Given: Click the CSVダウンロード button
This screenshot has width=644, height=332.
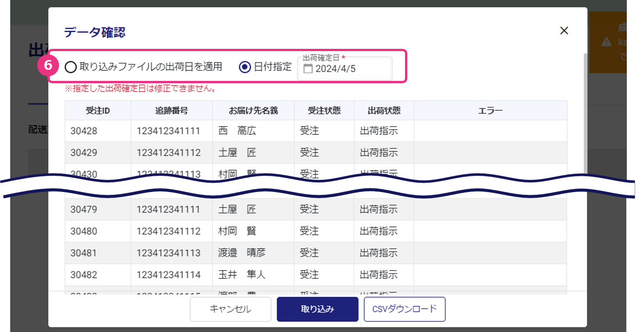Looking at the screenshot, I should [x=405, y=309].
